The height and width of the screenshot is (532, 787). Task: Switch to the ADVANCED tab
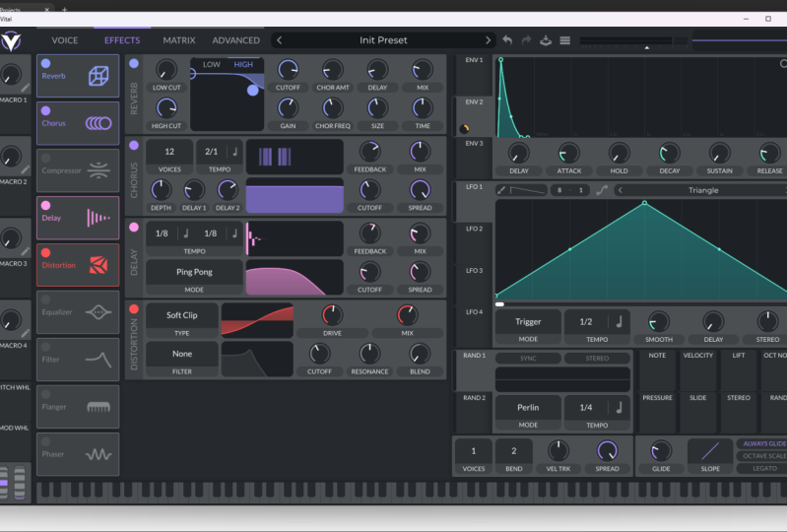coord(235,40)
